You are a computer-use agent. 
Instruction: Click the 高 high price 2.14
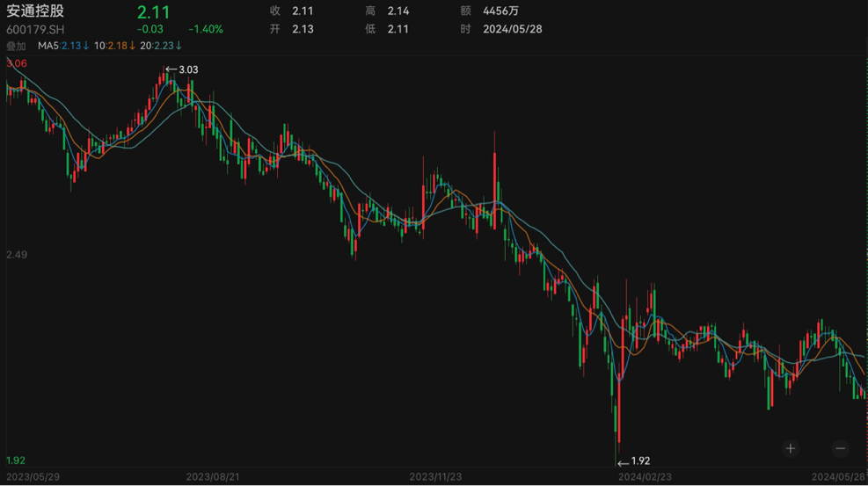tap(398, 11)
